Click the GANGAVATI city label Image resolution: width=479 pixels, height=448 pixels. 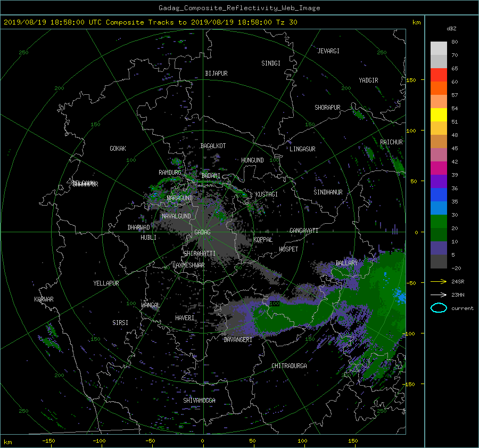(304, 230)
